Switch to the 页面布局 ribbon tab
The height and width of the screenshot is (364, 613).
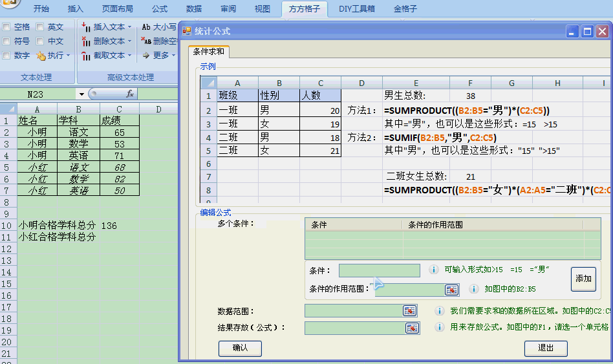(x=117, y=9)
